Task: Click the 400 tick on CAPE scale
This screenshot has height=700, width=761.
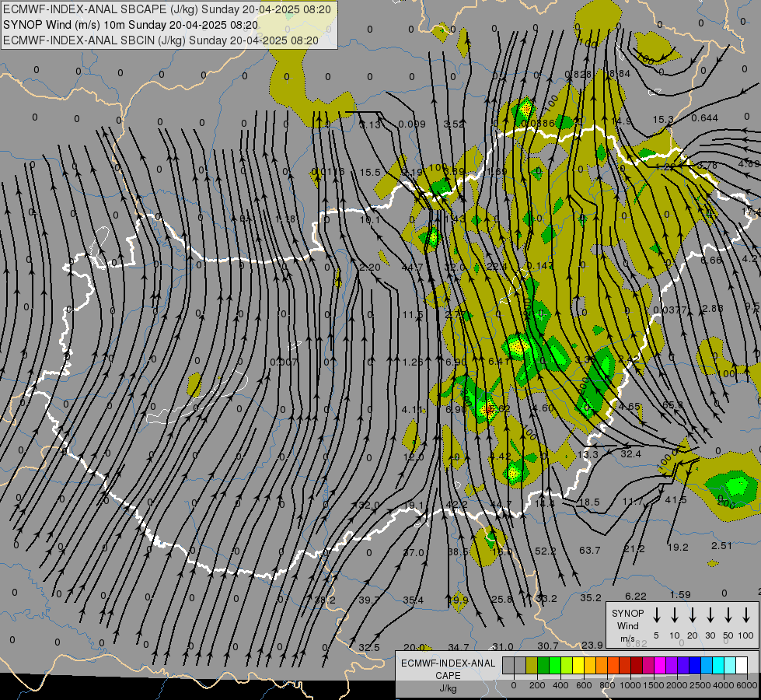Action: tap(560, 685)
